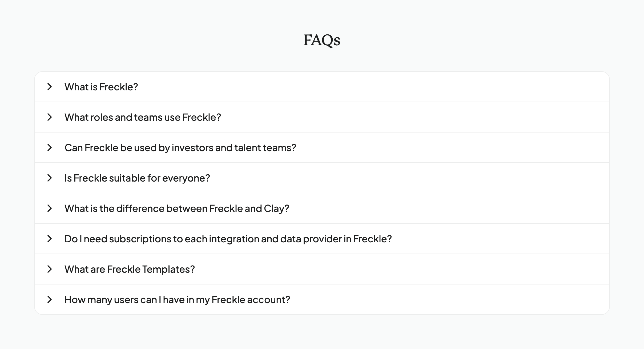This screenshot has width=644, height=349.
Task: Expand the Freckle versus Clay question
Action: [x=50, y=208]
